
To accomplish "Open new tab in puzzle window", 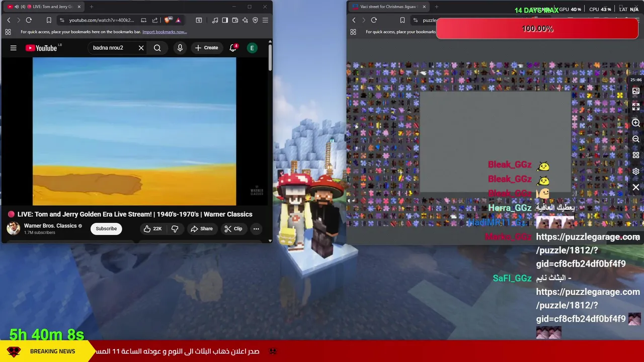I will pyautogui.click(x=437, y=7).
